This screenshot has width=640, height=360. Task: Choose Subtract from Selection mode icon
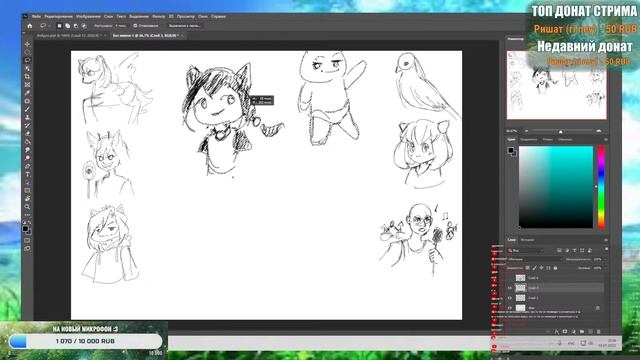click(76, 26)
